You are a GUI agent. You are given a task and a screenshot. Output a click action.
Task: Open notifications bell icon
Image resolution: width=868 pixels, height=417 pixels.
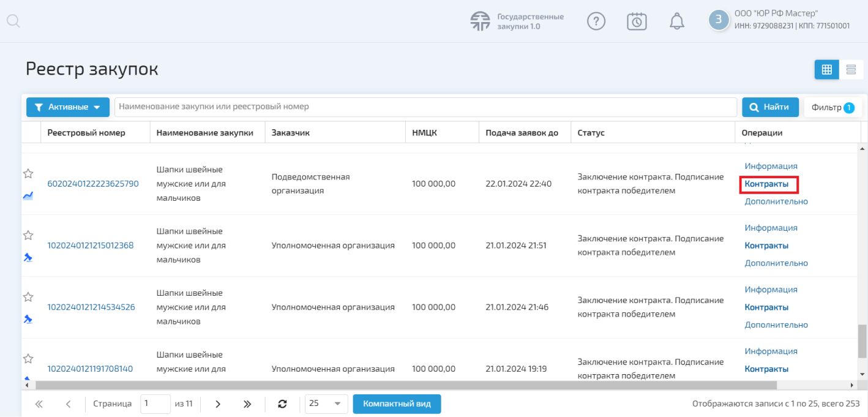pos(676,21)
